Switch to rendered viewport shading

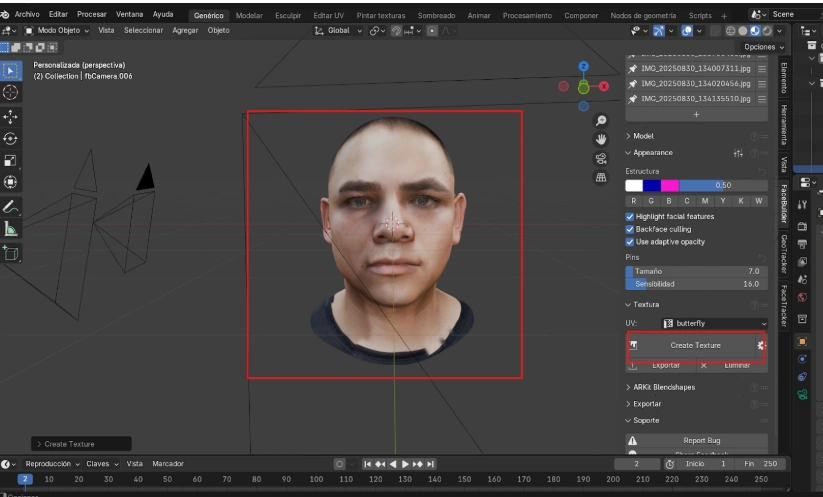[767, 31]
